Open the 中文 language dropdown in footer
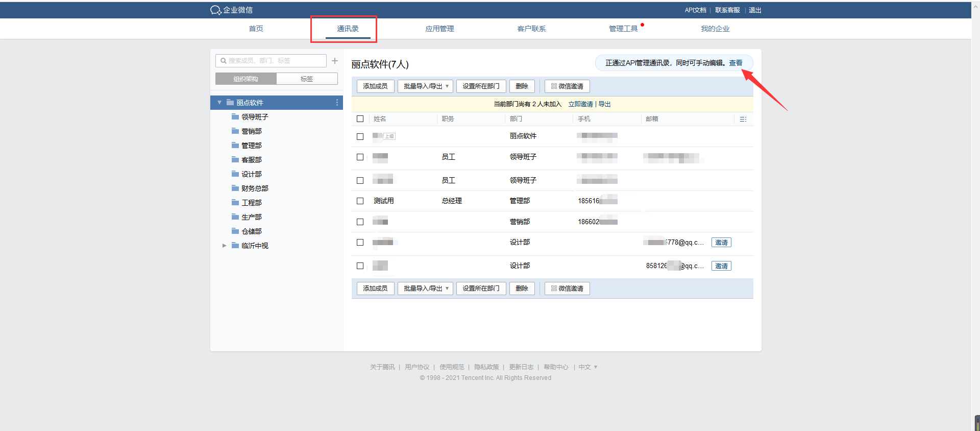 tap(588, 367)
